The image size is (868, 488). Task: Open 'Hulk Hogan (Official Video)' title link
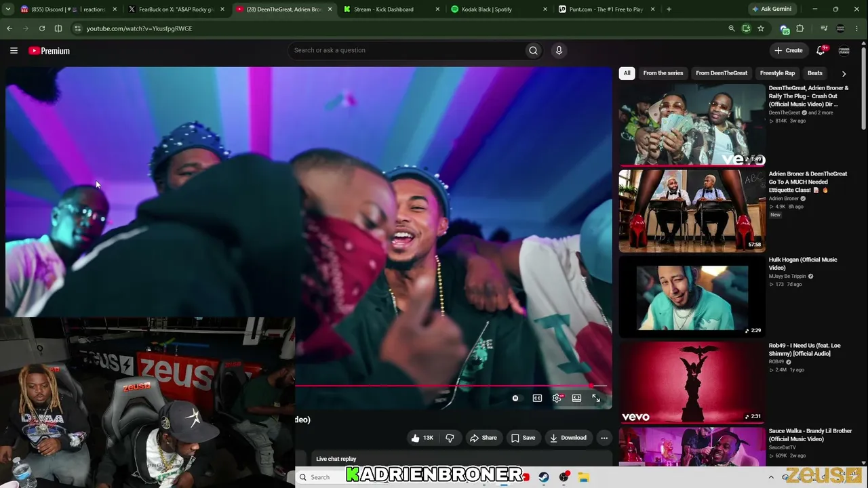pyautogui.click(x=803, y=264)
